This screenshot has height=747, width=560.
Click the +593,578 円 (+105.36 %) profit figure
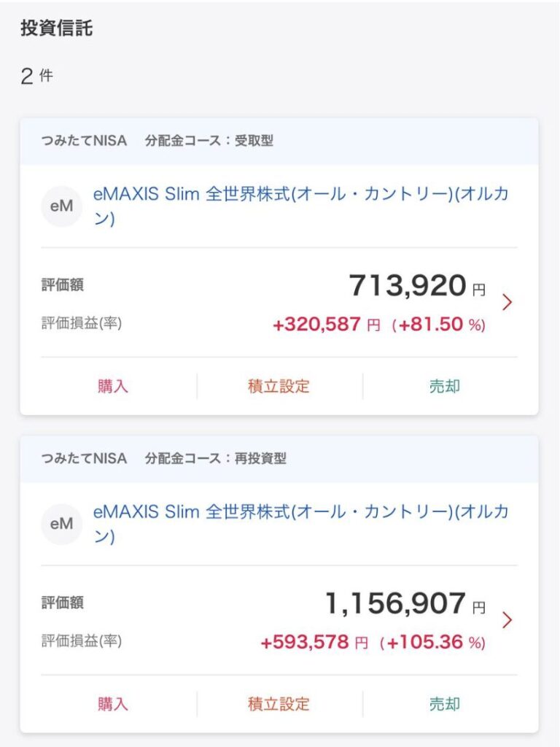pos(373,643)
